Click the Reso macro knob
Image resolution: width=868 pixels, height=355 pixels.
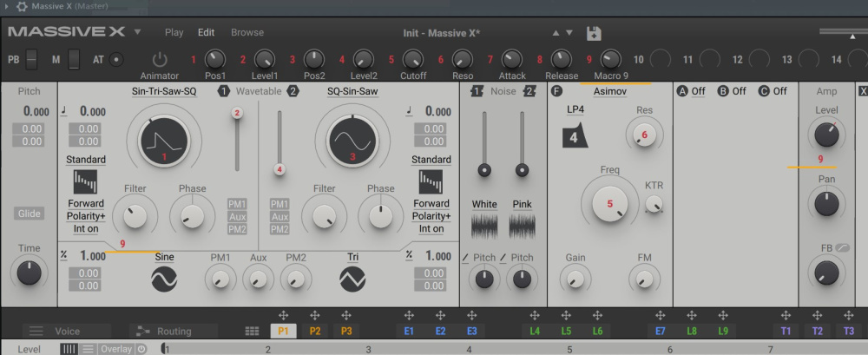coord(463,59)
